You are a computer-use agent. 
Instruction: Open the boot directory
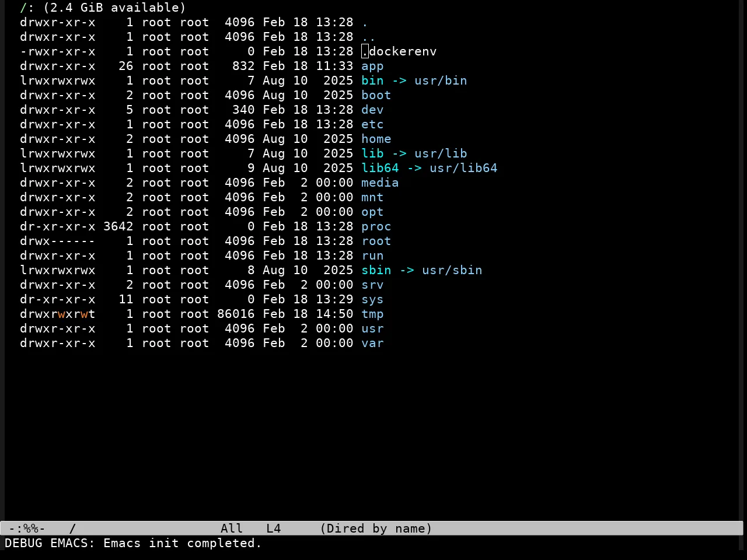pyautogui.click(x=376, y=95)
